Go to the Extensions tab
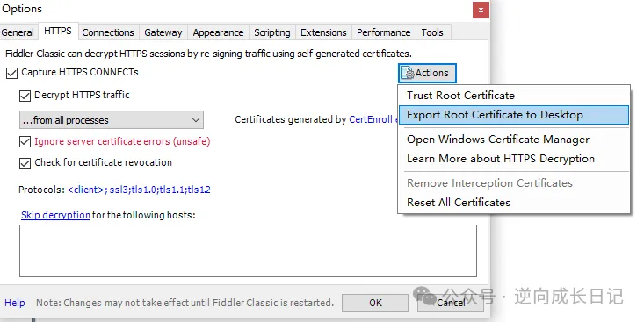Viewport: 644px width, 322px height. point(323,32)
